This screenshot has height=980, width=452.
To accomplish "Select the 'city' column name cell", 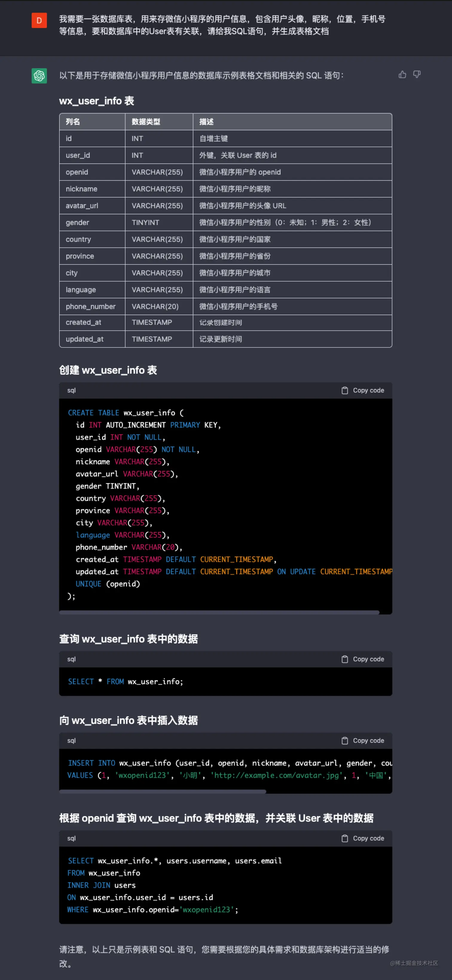I will pyautogui.click(x=92, y=272).
